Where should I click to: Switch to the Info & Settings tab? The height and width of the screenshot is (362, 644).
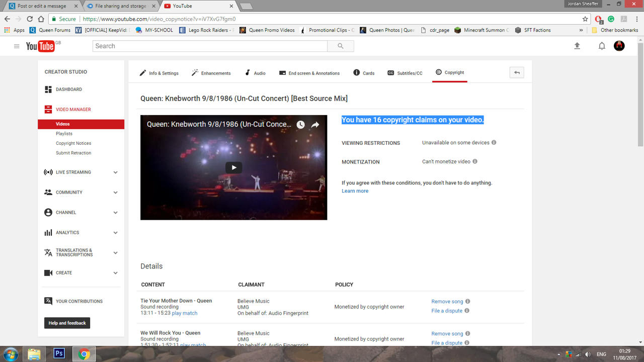pos(159,73)
